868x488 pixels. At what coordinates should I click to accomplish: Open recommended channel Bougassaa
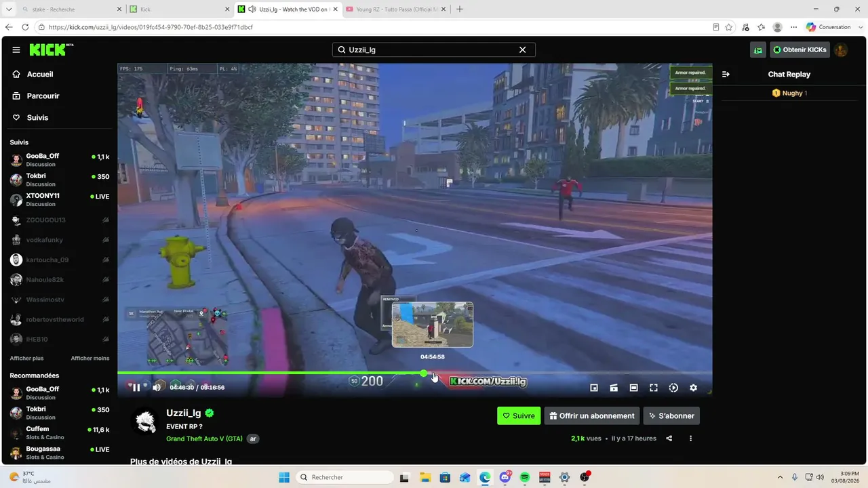coord(60,452)
